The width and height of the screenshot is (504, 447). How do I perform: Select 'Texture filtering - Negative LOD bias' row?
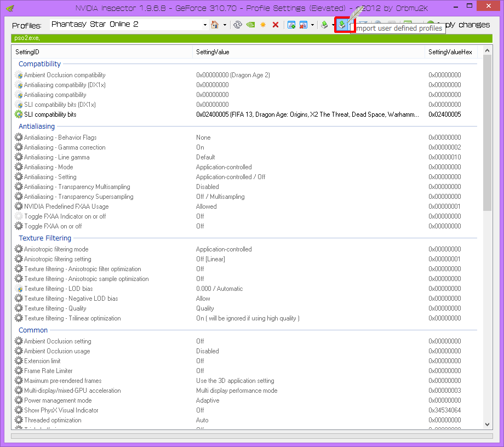click(71, 299)
